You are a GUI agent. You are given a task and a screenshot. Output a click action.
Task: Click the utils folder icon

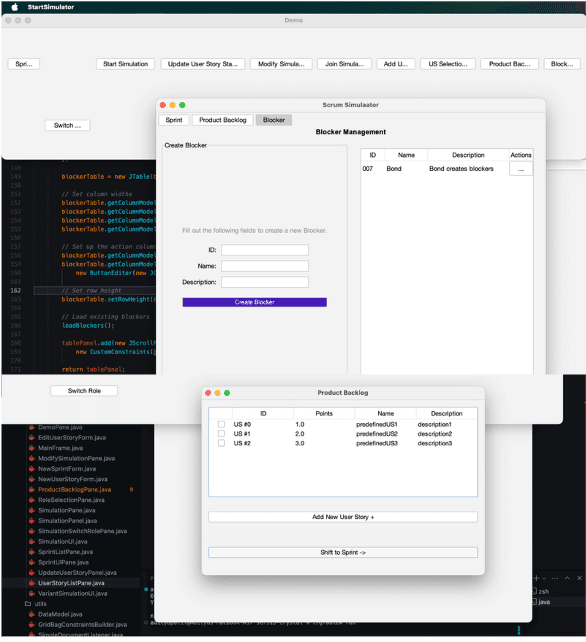[28, 604]
